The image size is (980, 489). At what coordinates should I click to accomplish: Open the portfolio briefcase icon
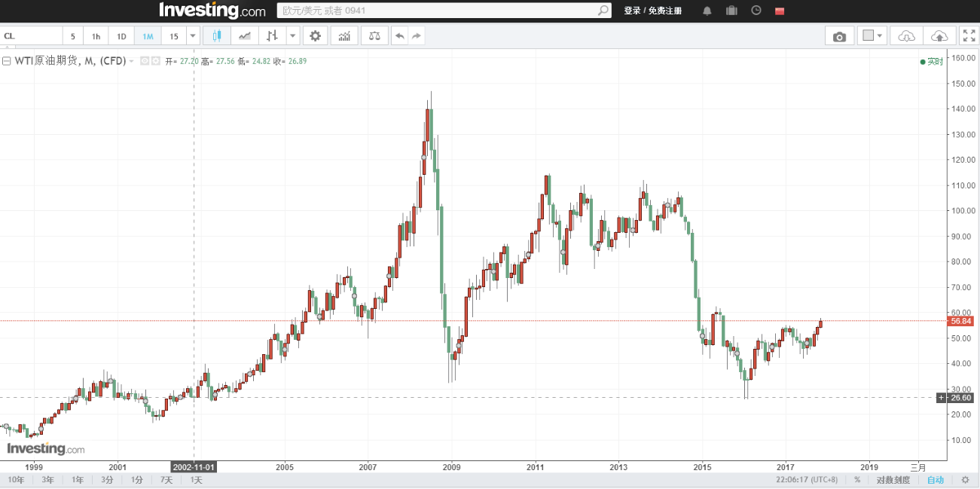click(x=731, y=11)
